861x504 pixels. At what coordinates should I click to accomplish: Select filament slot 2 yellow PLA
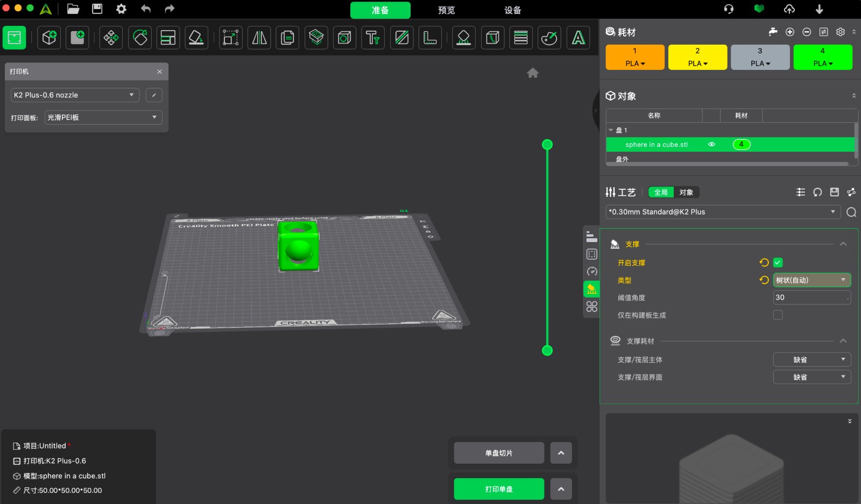click(697, 57)
